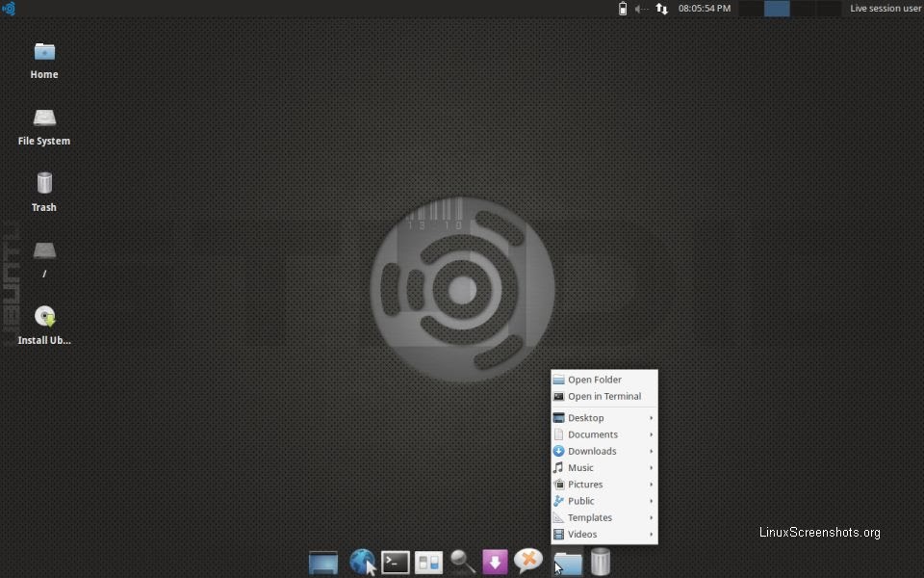Launch the purple download arrow dock icon
The width and height of the screenshot is (924, 578).
point(495,562)
